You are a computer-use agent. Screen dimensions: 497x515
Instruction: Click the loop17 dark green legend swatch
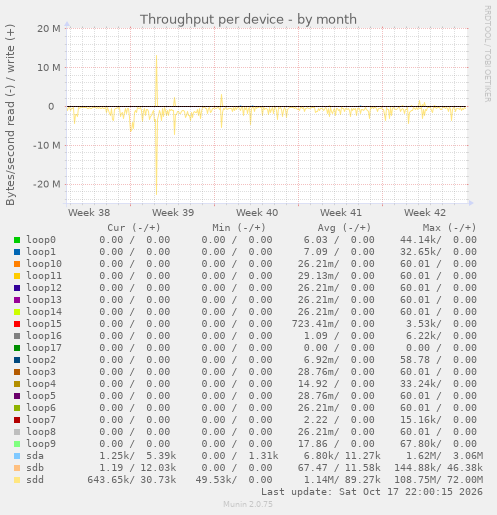click(x=17, y=348)
